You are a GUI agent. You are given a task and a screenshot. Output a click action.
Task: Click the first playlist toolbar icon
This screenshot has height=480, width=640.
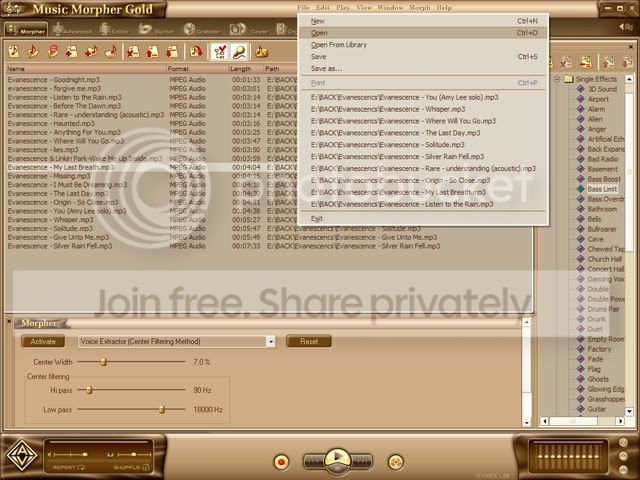(x=14, y=52)
